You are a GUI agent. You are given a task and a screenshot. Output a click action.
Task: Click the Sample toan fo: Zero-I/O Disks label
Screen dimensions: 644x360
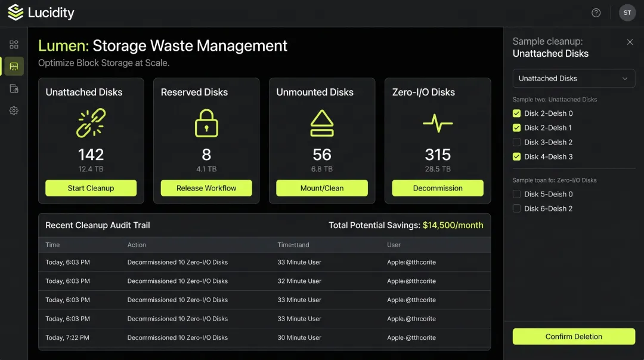pyautogui.click(x=555, y=180)
